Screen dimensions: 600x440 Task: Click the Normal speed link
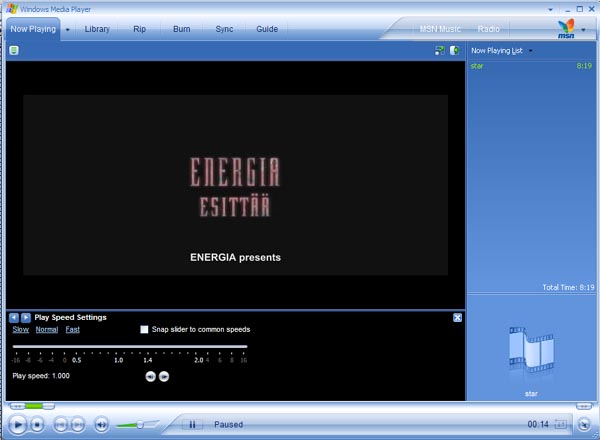pos(47,329)
